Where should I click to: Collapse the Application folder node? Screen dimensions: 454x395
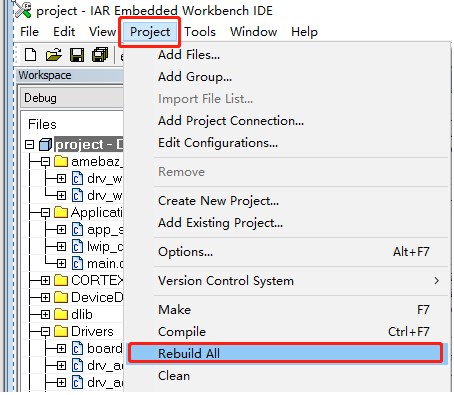point(45,213)
